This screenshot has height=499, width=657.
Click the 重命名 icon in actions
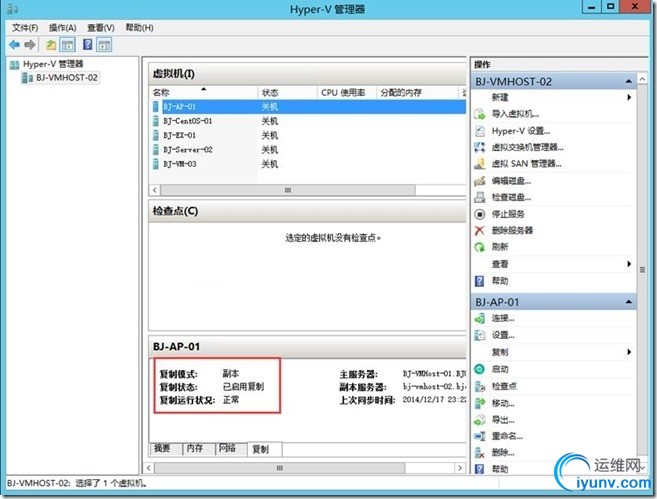pos(480,436)
